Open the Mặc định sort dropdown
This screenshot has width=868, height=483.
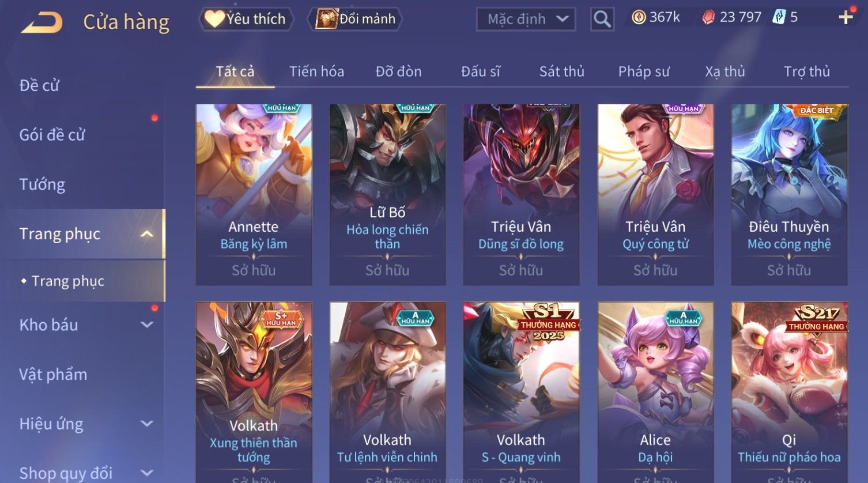pyautogui.click(x=526, y=19)
